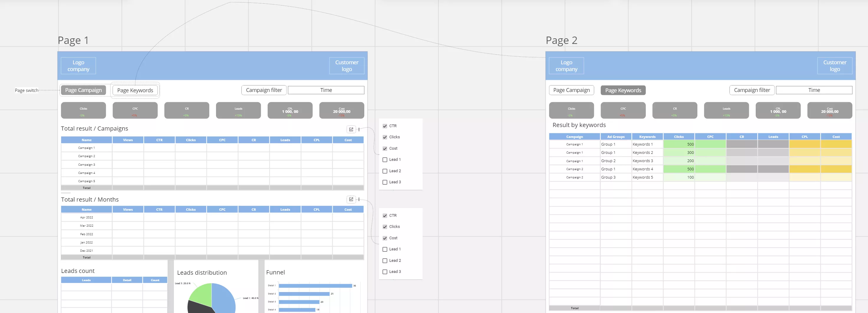Click the Detail 3 funnel bar
Screen dimensions: 868x313
pyautogui.click(x=299, y=302)
